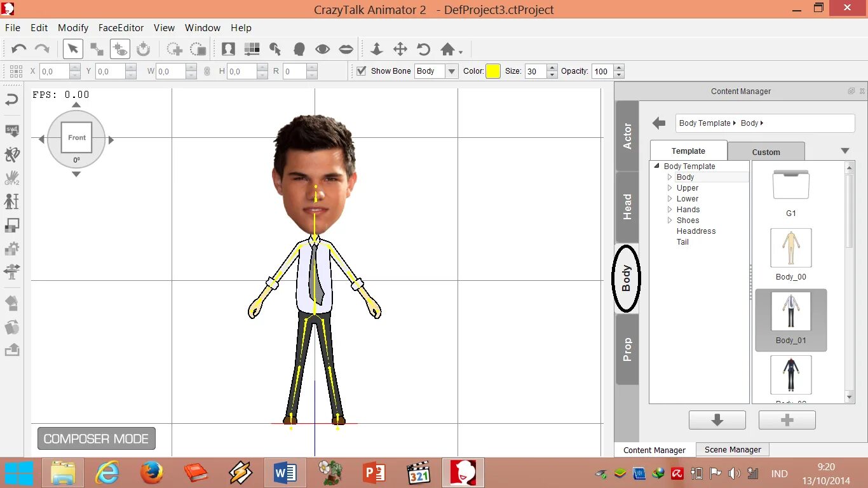Expand the Hands tree node
The height and width of the screenshot is (488, 868).
[670, 210]
